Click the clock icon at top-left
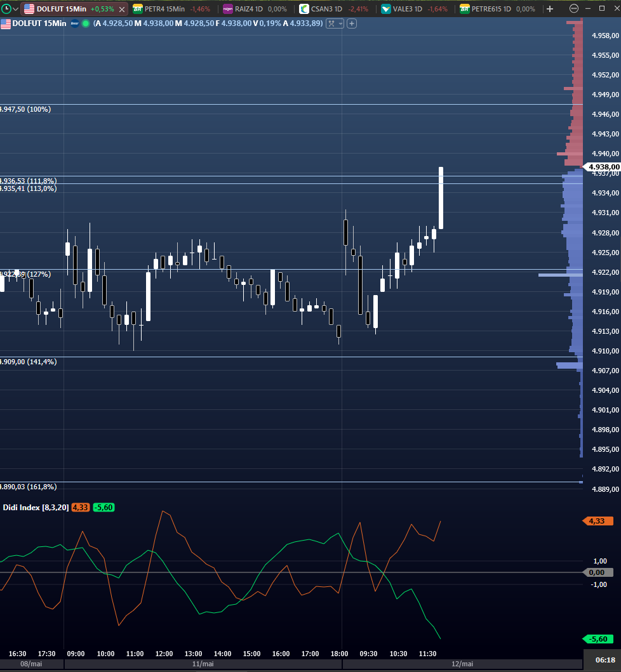This screenshot has width=621, height=672. tap(6, 9)
